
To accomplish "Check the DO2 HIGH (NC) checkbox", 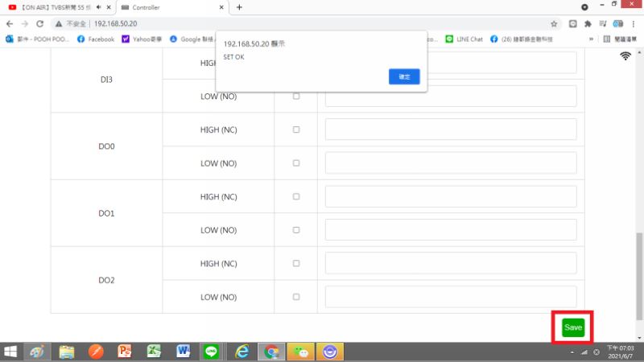I will coord(295,264).
